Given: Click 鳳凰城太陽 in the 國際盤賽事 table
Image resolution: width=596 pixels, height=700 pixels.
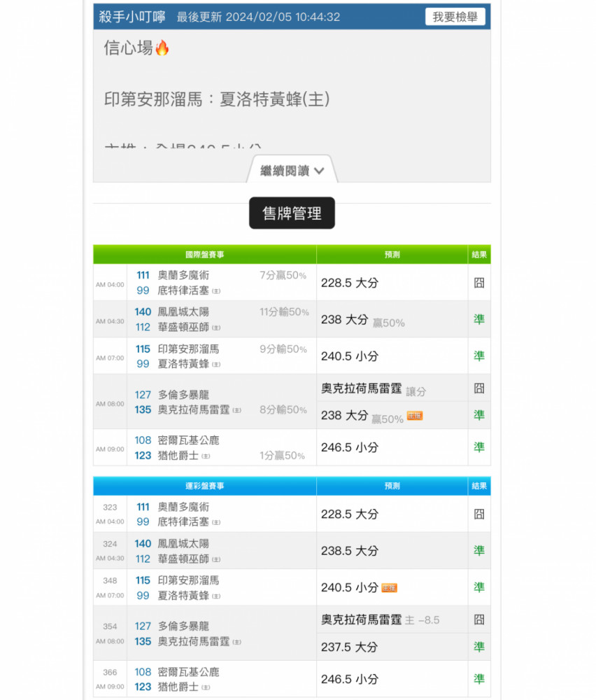Looking at the screenshot, I should point(183,311).
